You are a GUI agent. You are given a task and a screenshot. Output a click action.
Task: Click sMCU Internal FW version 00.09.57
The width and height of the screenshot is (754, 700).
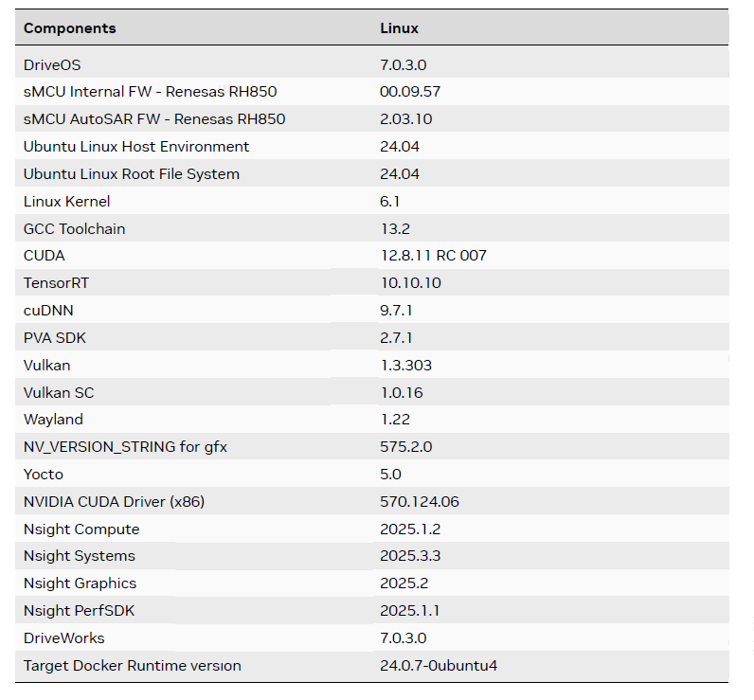[410, 92]
